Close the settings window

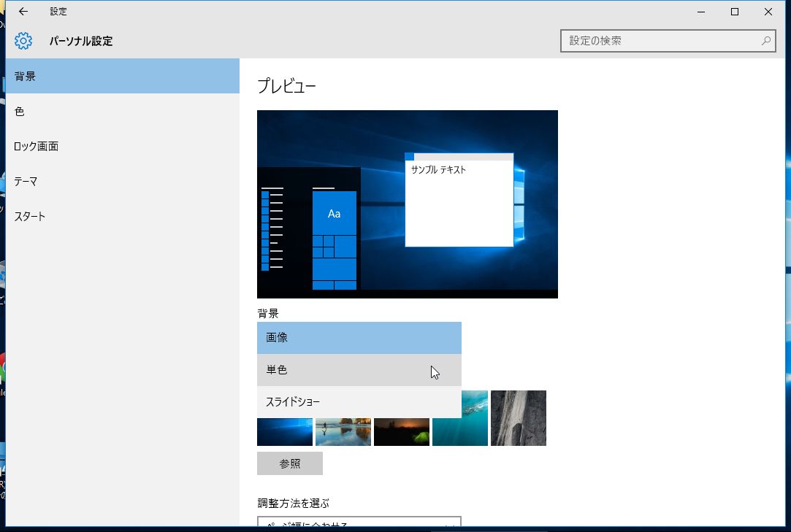[768, 12]
